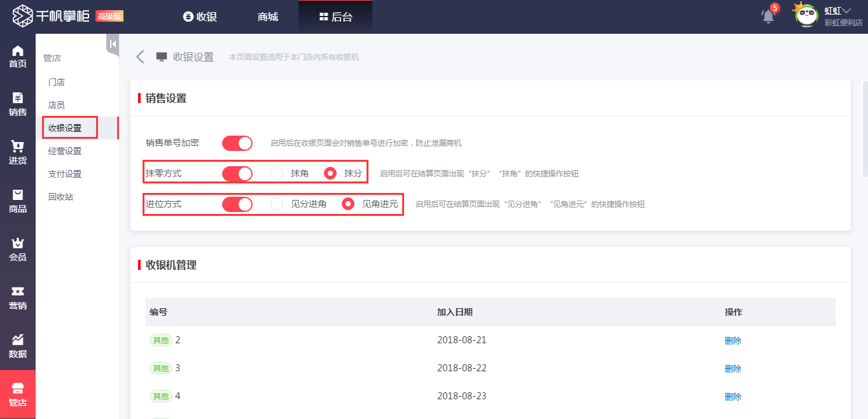The image size is (868, 419).
Task: Select the 见分进角 radio option
Action: coord(277,204)
